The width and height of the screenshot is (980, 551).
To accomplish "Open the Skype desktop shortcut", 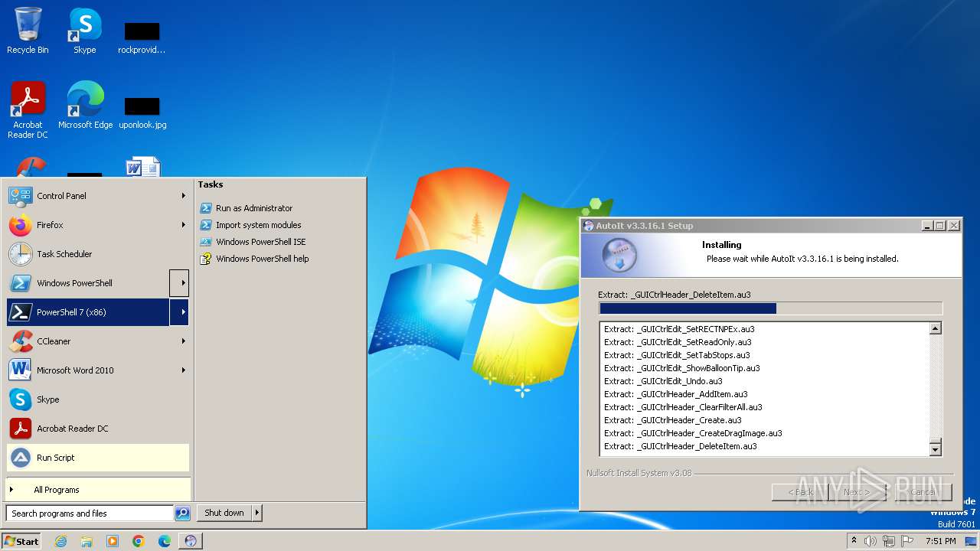I will pyautogui.click(x=84, y=31).
